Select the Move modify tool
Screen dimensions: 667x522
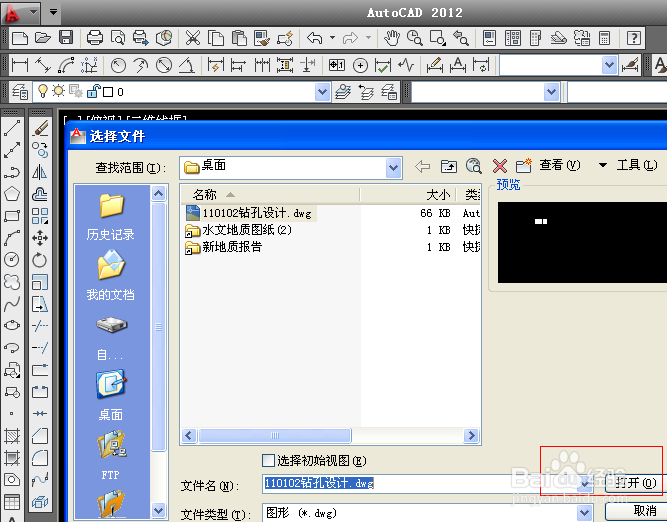[40, 238]
